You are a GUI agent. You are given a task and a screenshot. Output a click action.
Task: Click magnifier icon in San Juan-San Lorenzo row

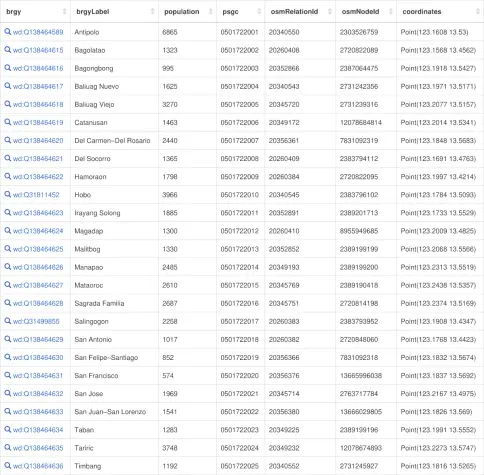coord(7,411)
